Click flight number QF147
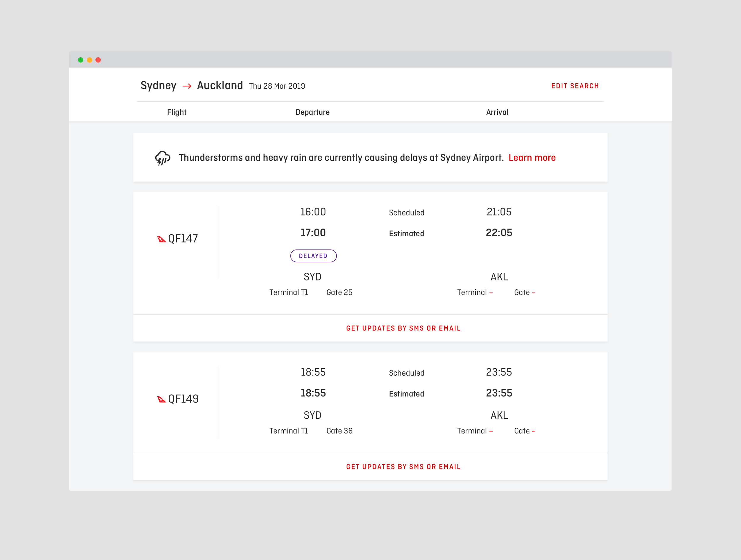The image size is (741, 560). 183,239
